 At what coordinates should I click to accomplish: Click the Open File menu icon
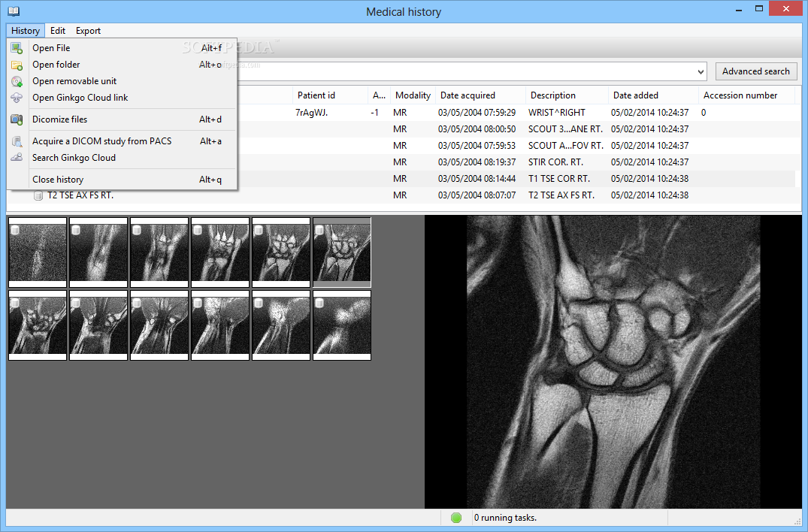pyautogui.click(x=17, y=48)
